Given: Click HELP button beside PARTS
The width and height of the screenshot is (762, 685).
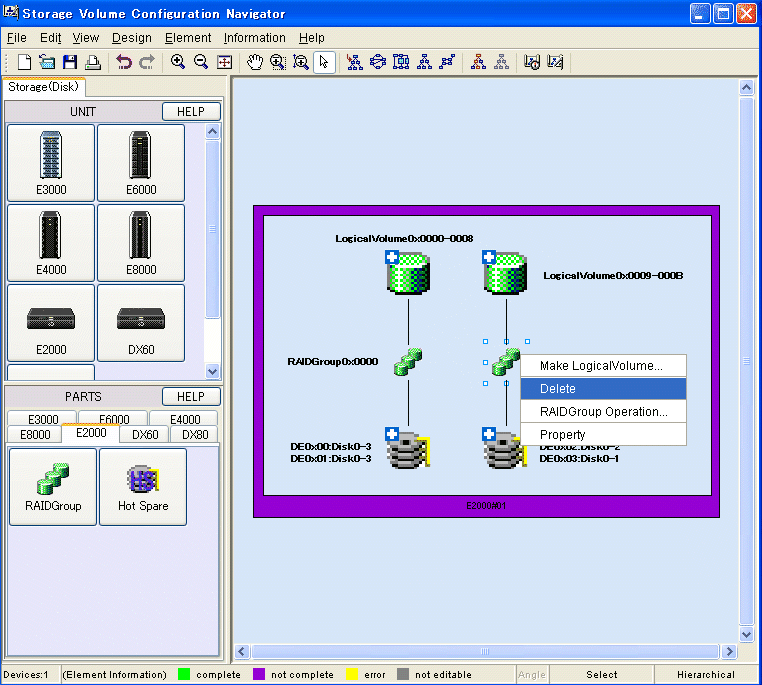Looking at the screenshot, I should coord(191,396).
